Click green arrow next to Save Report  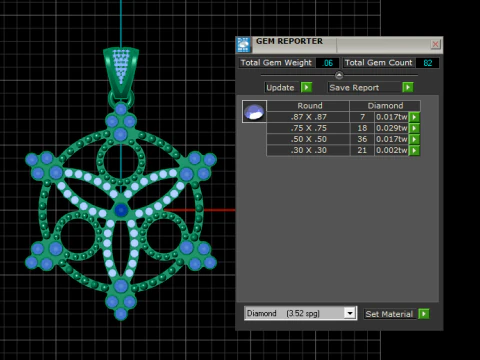[x=408, y=87]
